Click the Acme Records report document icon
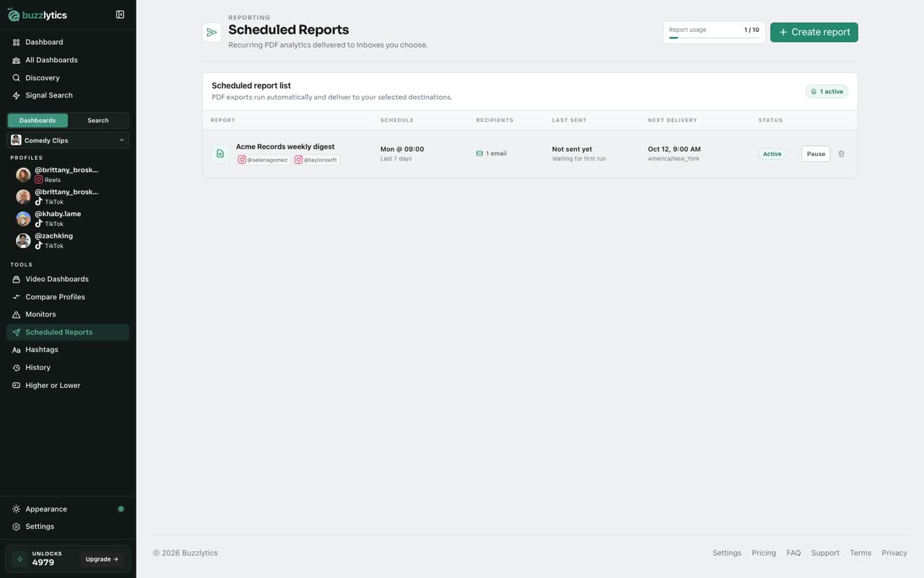The height and width of the screenshot is (578, 924). (x=220, y=154)
